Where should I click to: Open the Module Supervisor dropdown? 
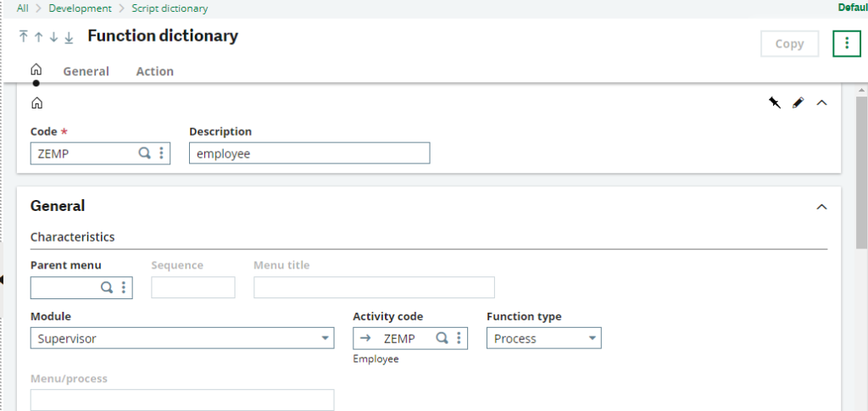[x=182, y=338]
